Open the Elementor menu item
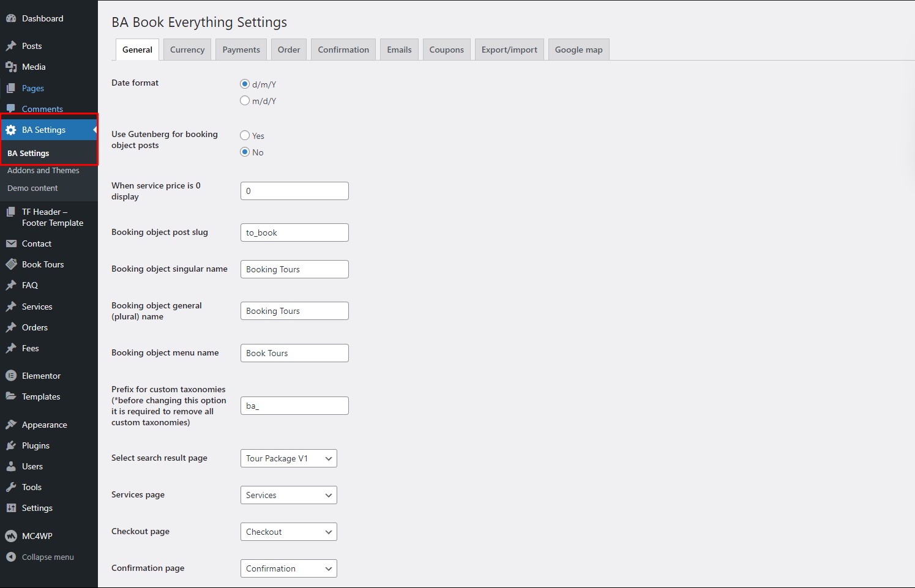Image resolution: width=915 pixels, height=588 pixels. point(42,376)
